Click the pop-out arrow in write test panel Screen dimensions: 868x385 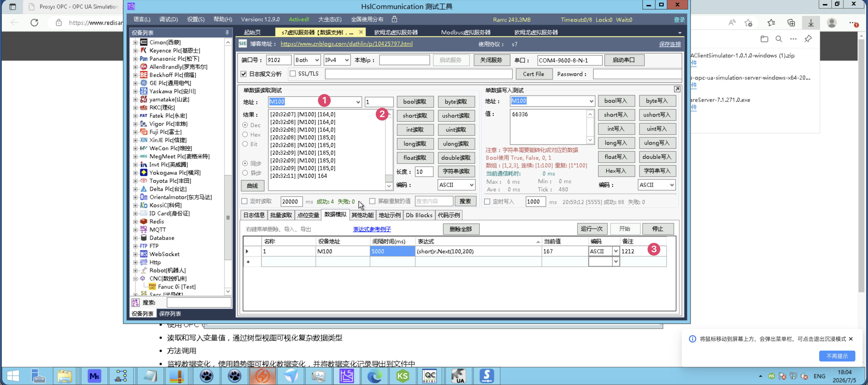click(x=677, y=89)
